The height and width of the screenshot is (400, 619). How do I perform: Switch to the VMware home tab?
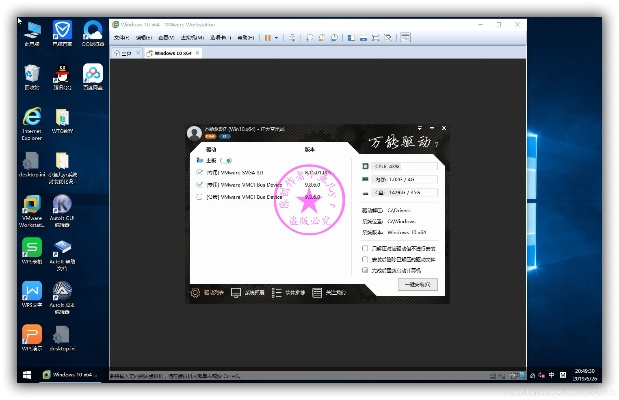122,51
